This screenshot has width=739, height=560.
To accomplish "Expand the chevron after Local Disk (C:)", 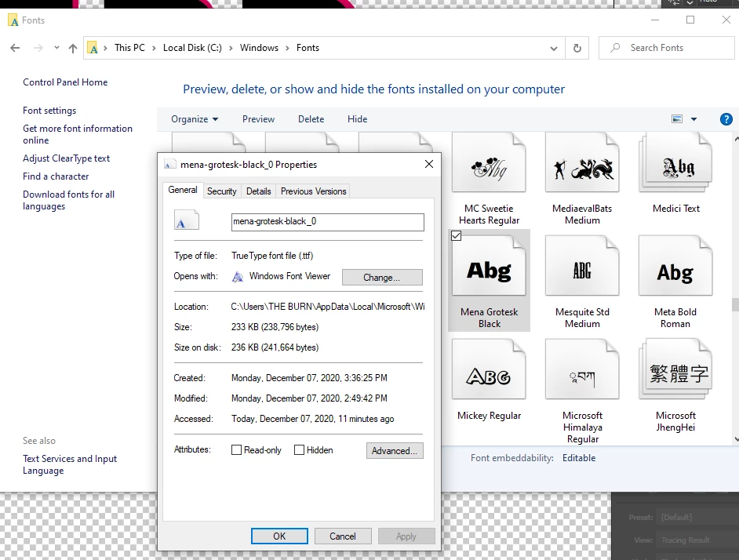I will [231, 48].
